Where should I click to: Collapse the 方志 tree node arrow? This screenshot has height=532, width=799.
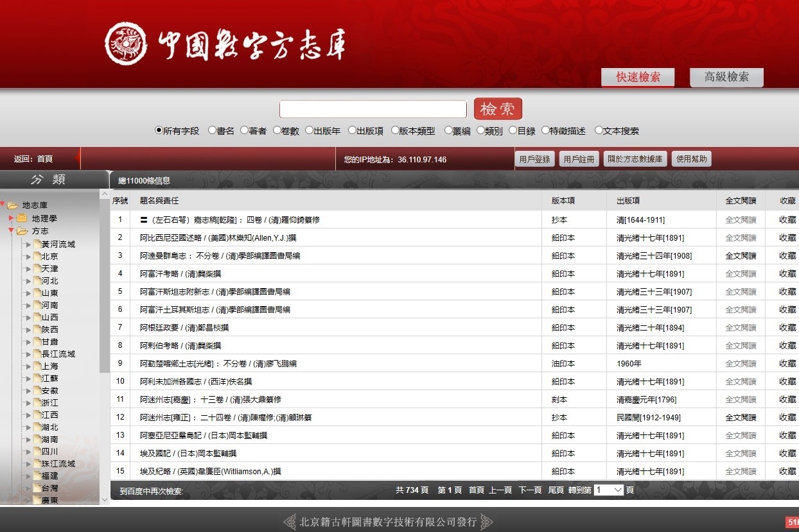click(x=11, y=230)
